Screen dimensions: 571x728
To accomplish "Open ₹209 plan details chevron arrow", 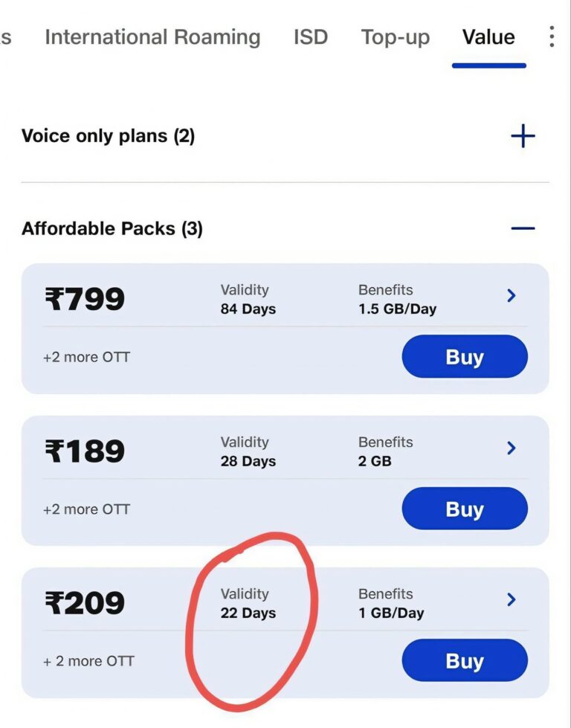I will (512, 599).
